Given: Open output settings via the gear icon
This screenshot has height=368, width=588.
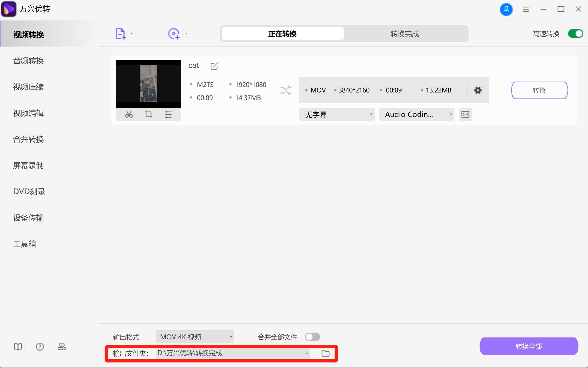Looking at the screenshot, I should click(x=478, y=90).
